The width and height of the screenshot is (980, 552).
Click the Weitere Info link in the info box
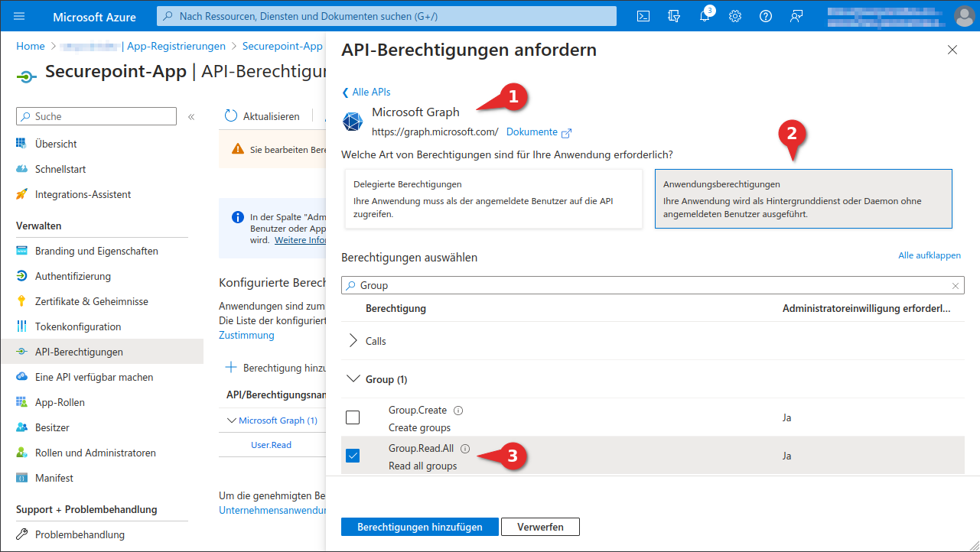301,240
